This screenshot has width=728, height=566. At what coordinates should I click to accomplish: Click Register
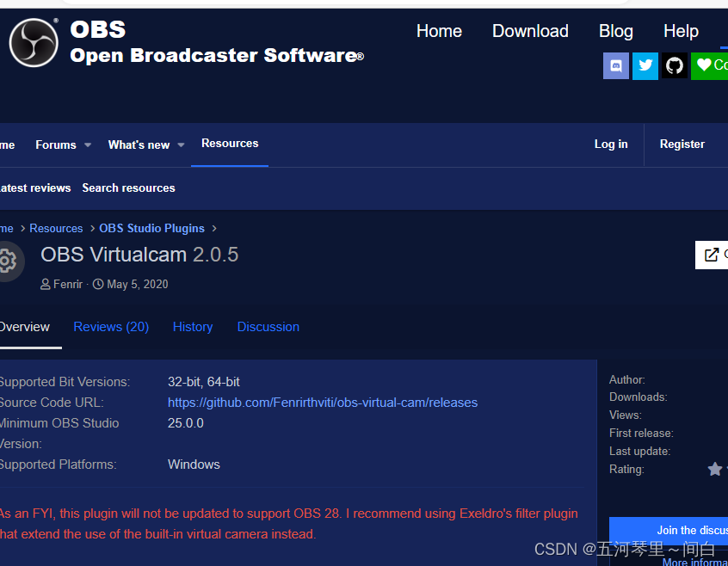coord(682,145)
